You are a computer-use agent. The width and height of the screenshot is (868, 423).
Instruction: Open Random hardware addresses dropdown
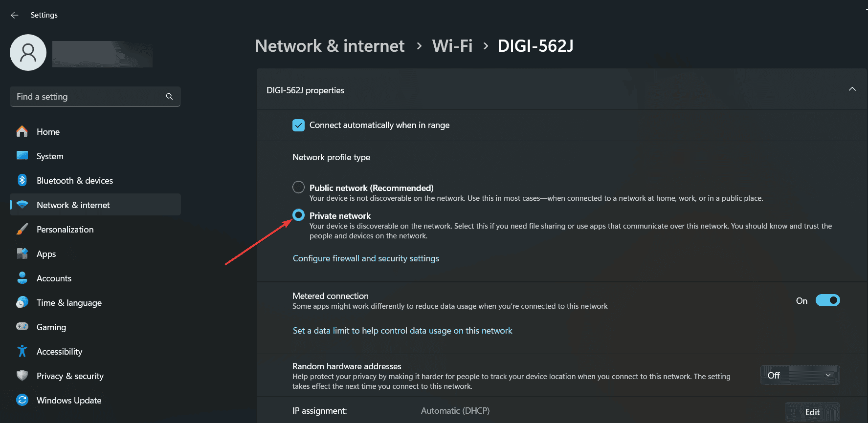click(800, 375)
